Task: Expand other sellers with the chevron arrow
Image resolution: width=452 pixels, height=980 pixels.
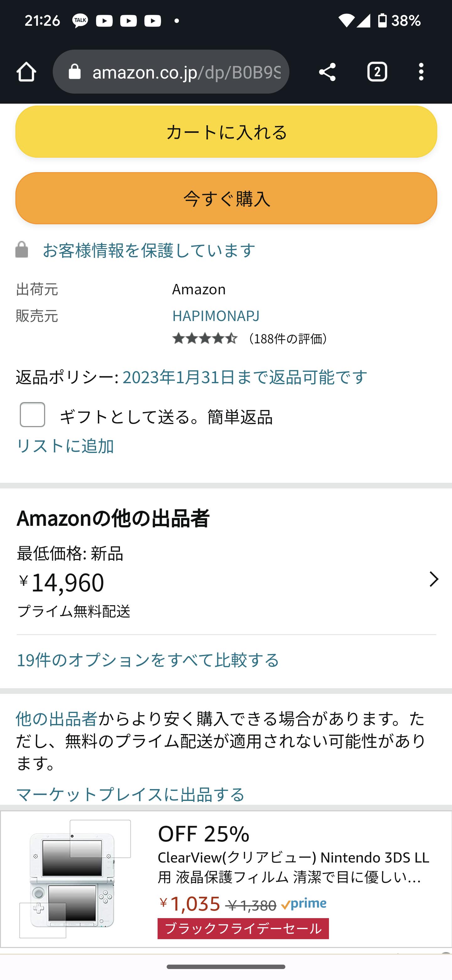Action: (x=433, y=579)
